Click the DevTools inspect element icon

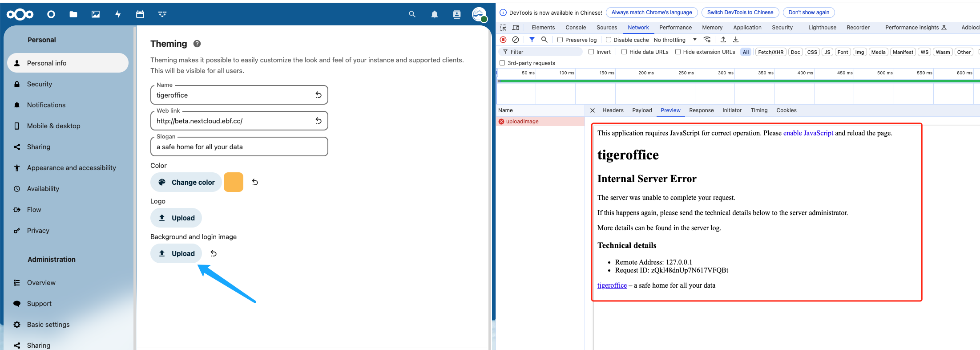click(x=504, y=28)
